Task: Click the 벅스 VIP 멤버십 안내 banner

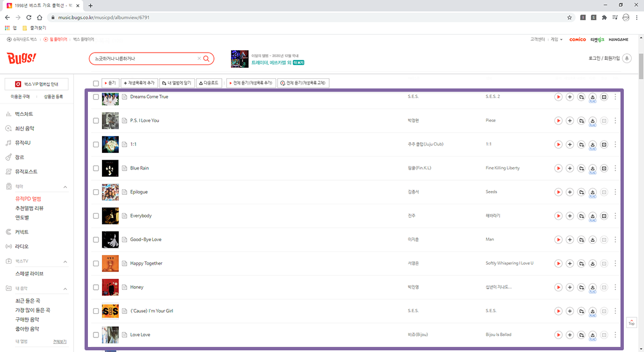Action: pyautogui.click(x=36, y=84)
